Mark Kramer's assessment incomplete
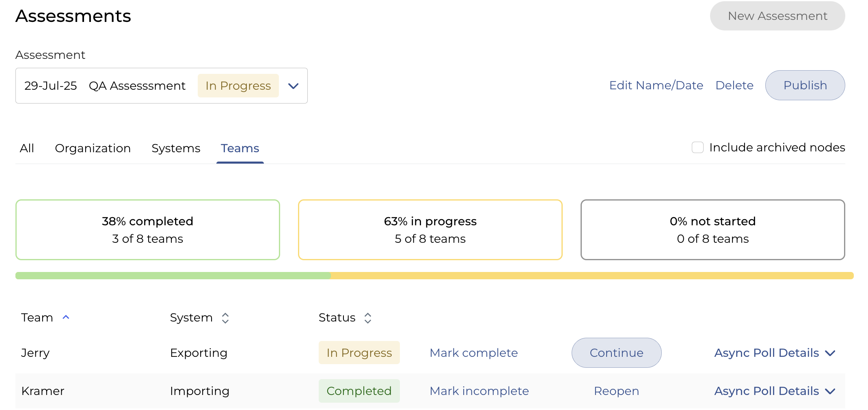Image resolution: width=868 pixels, height=410 pixels. pos(479,391)
